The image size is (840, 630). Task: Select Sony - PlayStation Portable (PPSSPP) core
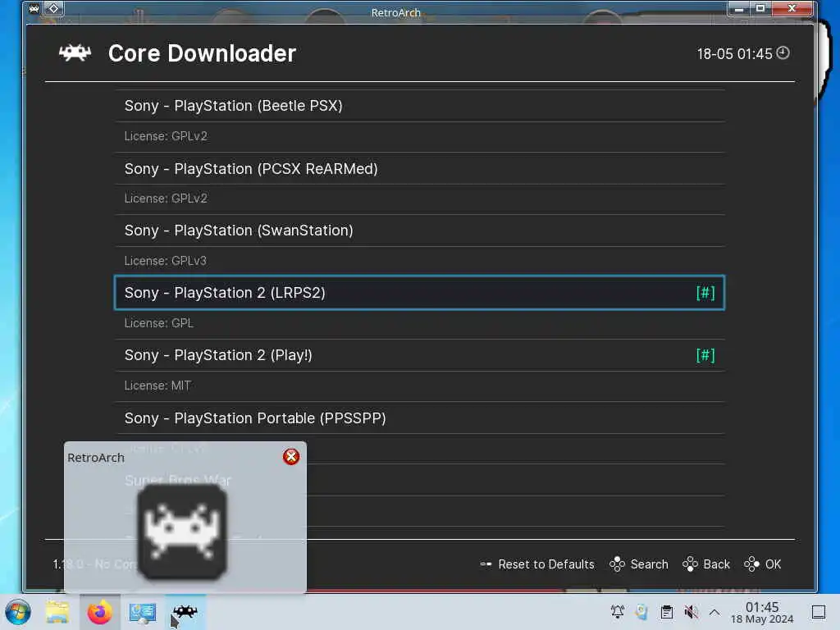point(419,418)
